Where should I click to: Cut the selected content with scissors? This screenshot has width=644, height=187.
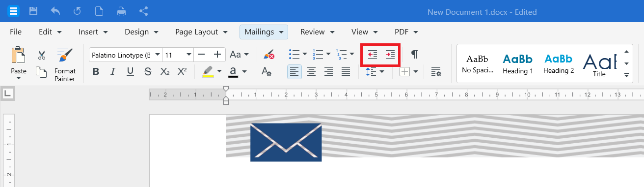coord(42,55)
